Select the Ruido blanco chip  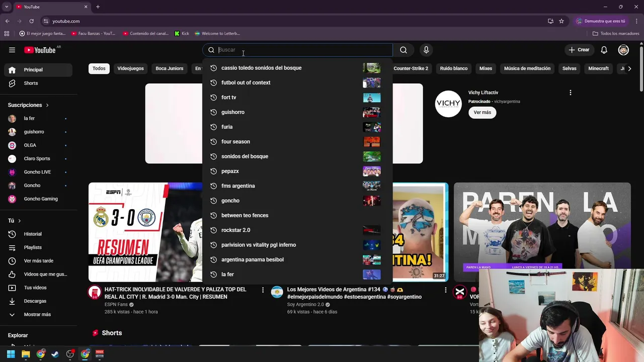(x=454, y=68)
